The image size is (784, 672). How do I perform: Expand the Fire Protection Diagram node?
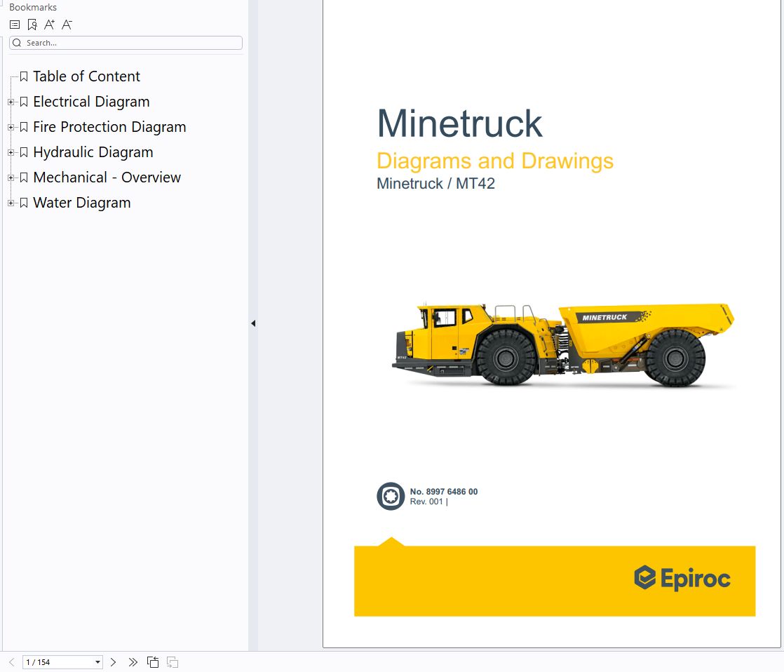coord(11,128)
